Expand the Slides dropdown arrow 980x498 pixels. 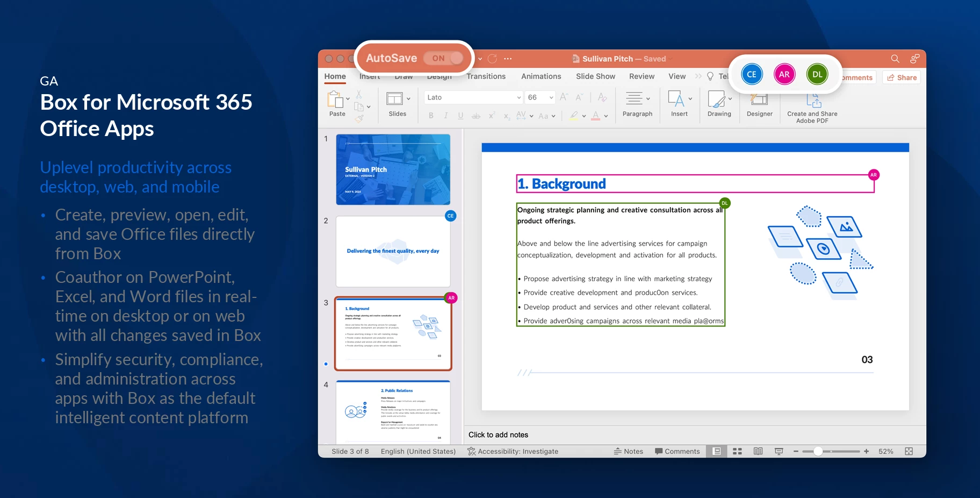pyautogui.click(x=408, y=98)
